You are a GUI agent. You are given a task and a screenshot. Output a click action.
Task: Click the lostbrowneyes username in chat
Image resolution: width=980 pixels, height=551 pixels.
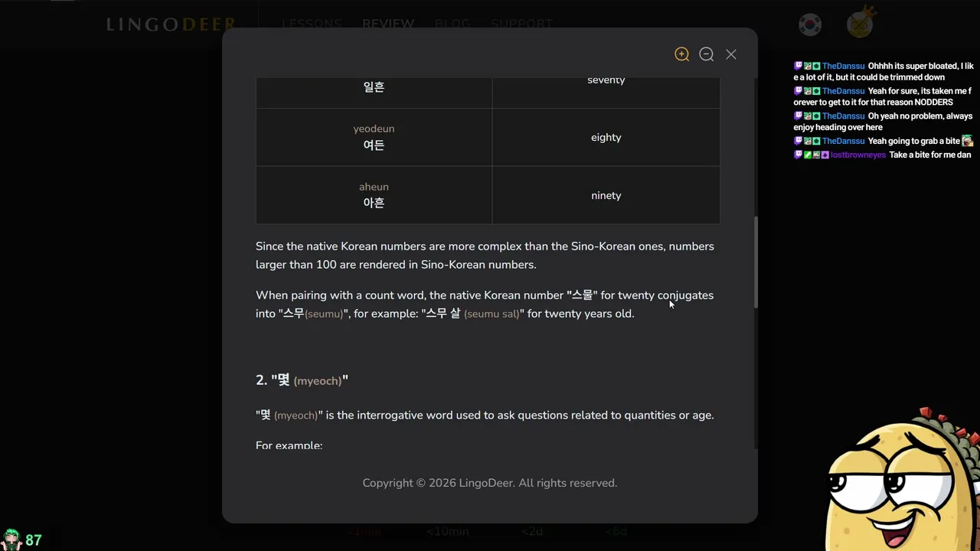tap(860, 155)
